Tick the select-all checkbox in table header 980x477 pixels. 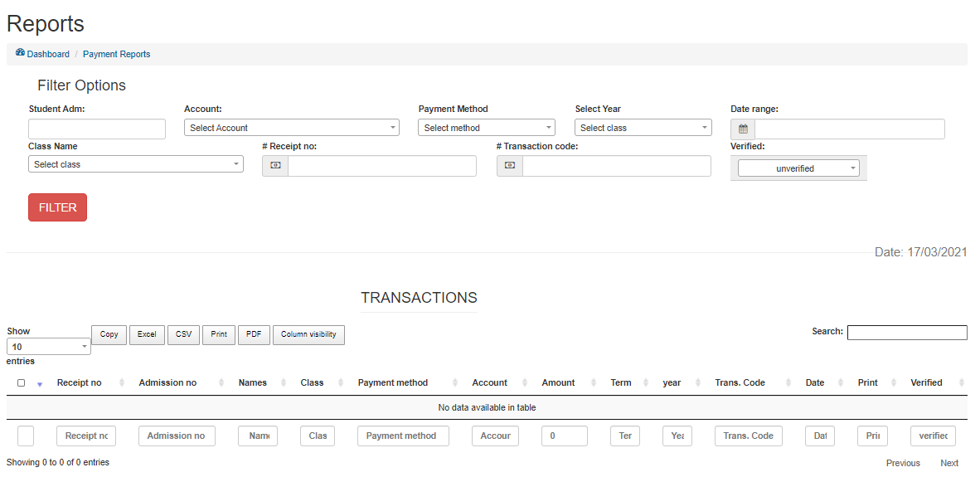(22, 383)
